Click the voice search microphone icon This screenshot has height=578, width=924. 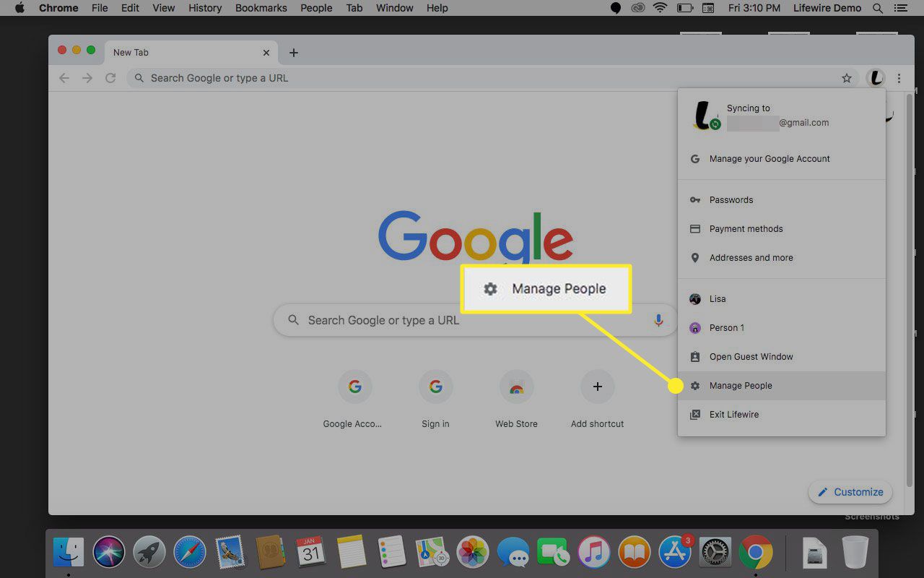pos(658,320)
